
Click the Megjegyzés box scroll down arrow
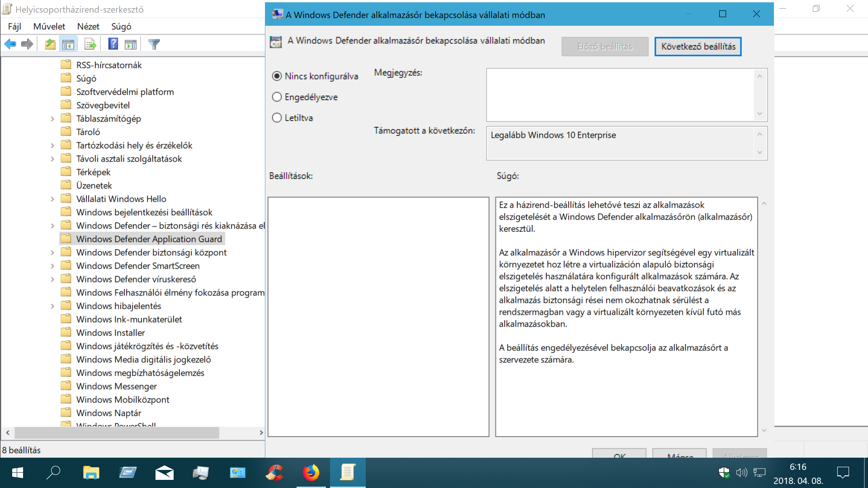point(759,113)
